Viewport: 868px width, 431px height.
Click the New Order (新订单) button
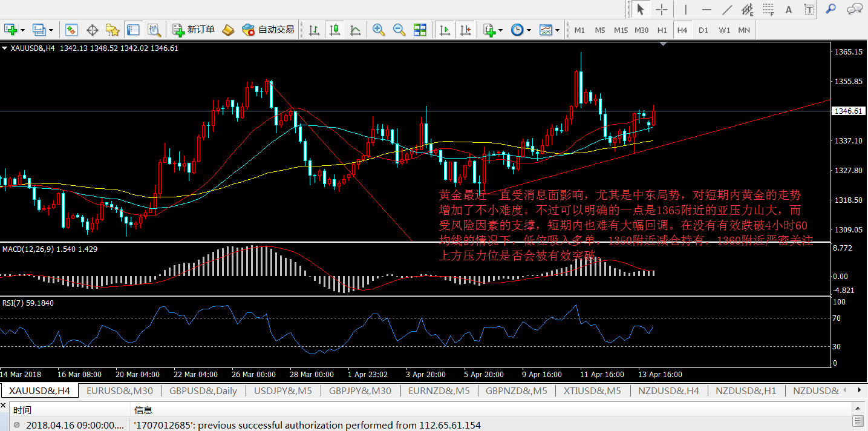[x=194, y=30]
